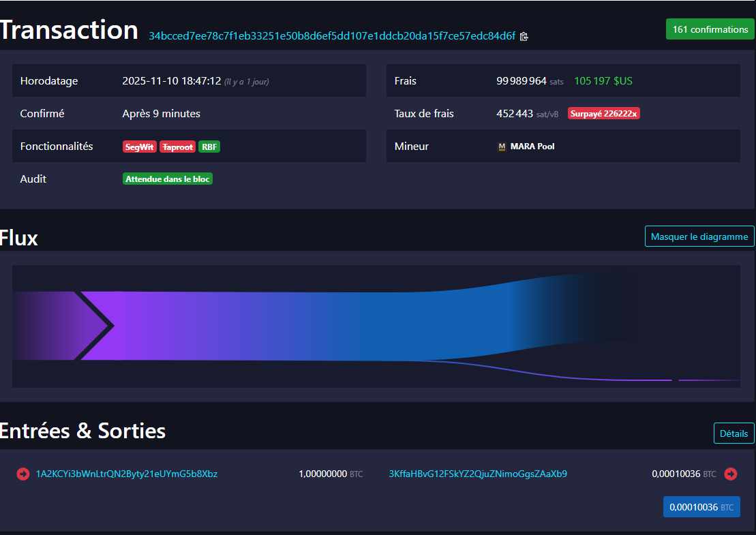756x535 pixels.
Task: Click the 'Surpayé 226222x' fee warning badge
Action: coord(603,113)
